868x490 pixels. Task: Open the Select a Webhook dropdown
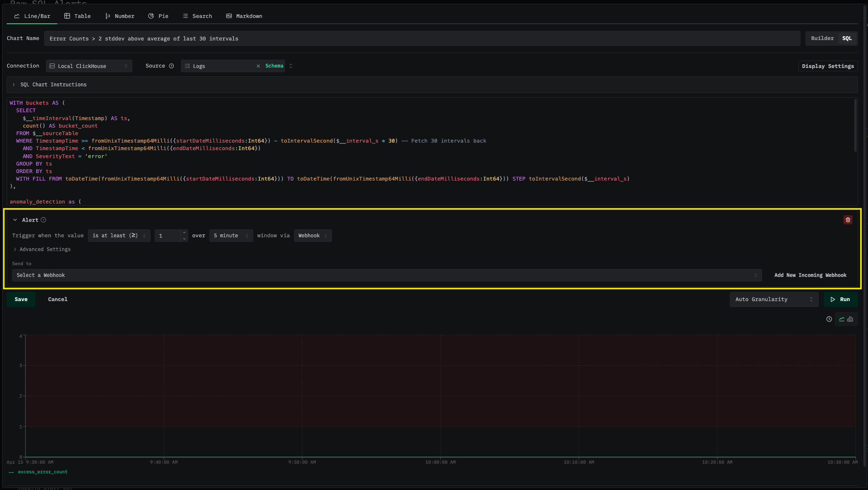pos(387,275)
